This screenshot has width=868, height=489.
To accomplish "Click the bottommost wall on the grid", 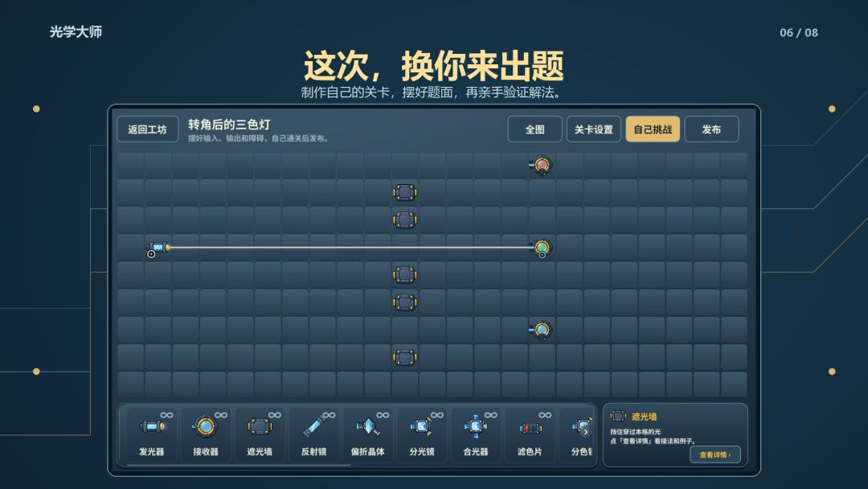I will [404, 357].
